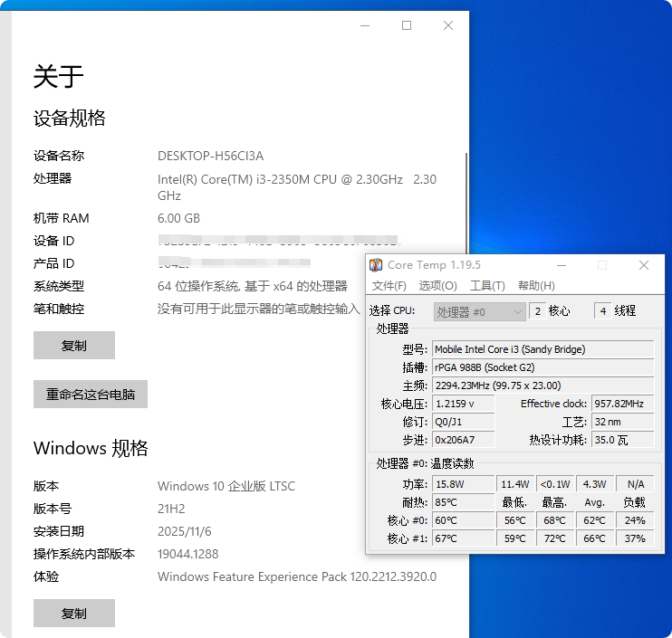
Task: Open the 选项(O) menu in Core Temp
Action: pos(438,286)
